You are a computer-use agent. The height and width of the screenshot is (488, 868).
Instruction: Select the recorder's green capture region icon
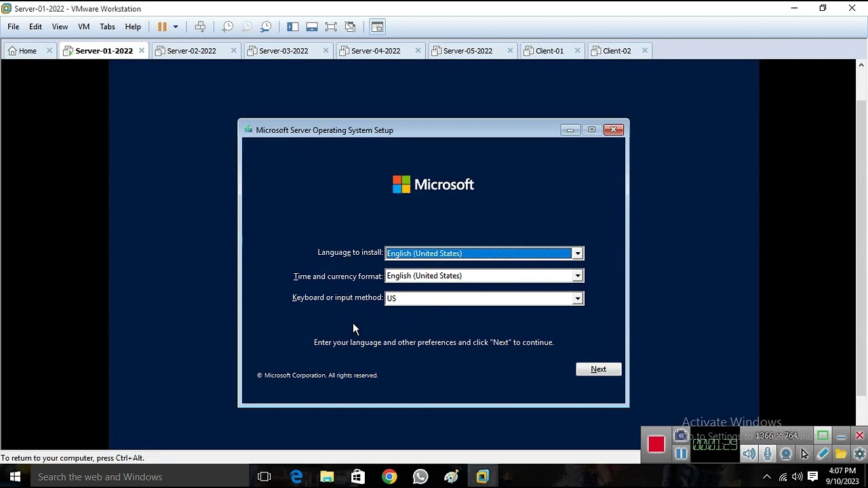(823, 436)
